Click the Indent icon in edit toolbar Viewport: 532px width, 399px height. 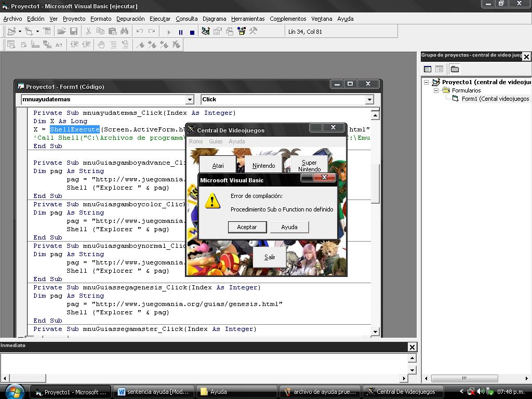[x=74, y=45]
